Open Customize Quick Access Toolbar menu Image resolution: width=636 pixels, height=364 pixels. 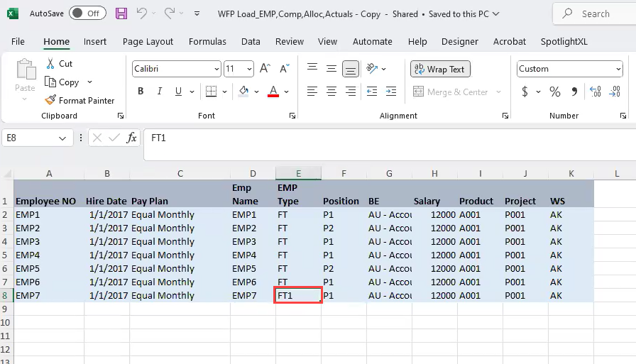[x=197, y=13]
